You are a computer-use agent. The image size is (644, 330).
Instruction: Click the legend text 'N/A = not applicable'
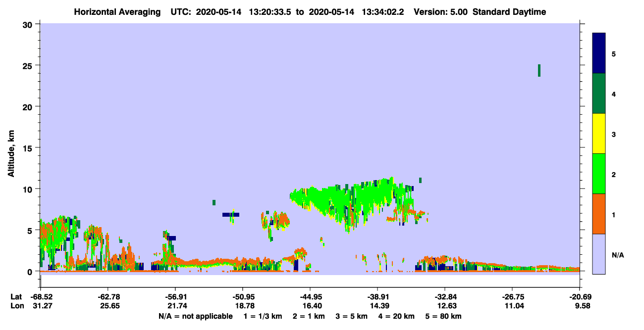pos(195,316)
